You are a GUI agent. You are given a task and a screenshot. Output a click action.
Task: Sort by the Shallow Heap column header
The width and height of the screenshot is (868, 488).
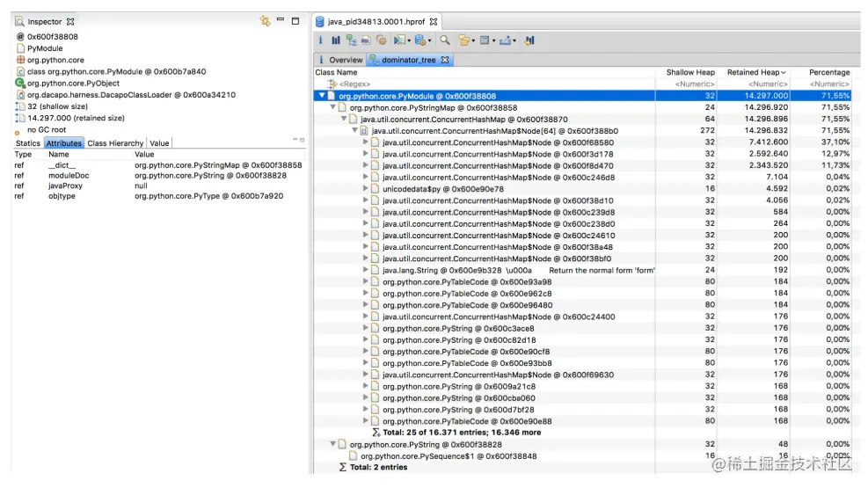pyautogui.click(x=689, y=72)
